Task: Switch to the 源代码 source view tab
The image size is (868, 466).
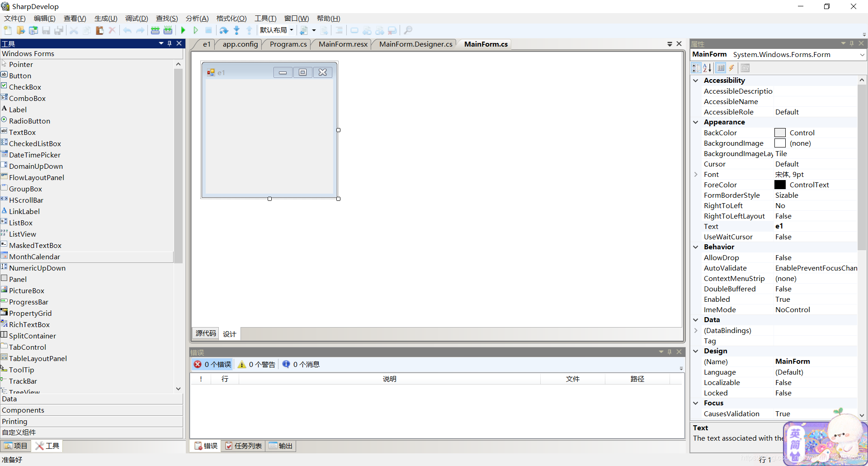Action: [x=206, y=333]
